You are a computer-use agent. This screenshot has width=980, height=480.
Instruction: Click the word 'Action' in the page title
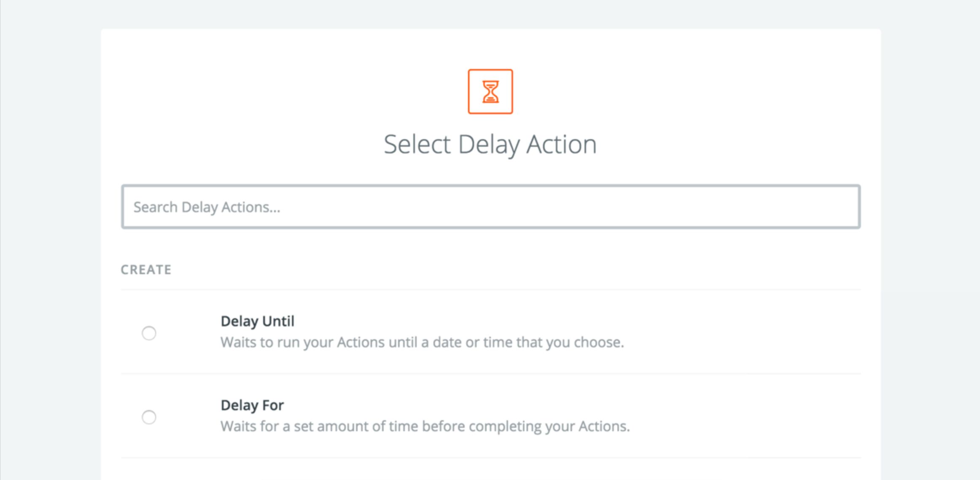(x=561, y=144)
